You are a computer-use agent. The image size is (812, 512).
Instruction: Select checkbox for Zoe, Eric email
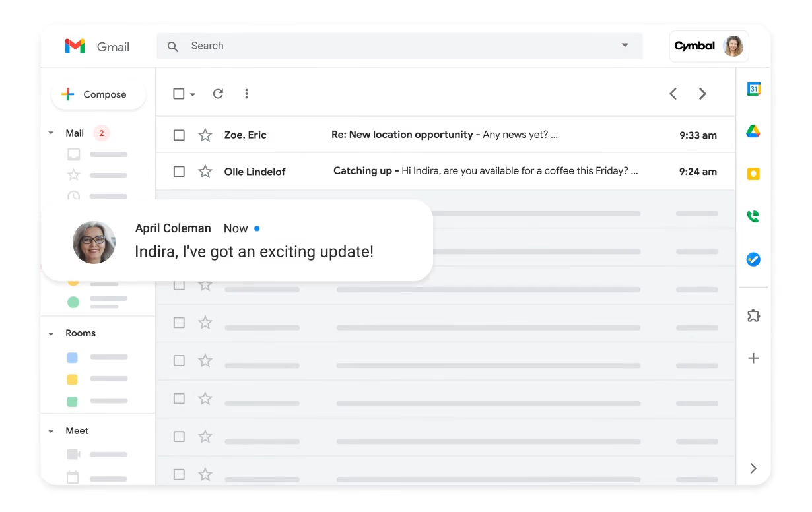179,135
